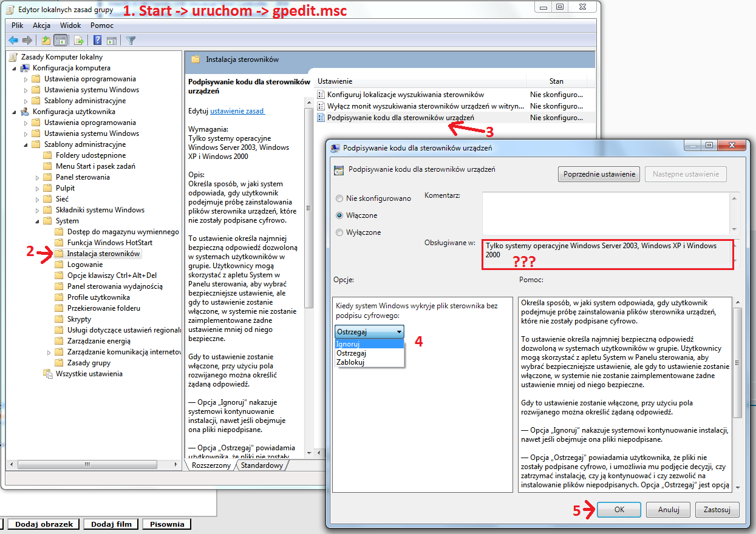
Task: Click the Logowanie folder icon
Action: (59, 265)
